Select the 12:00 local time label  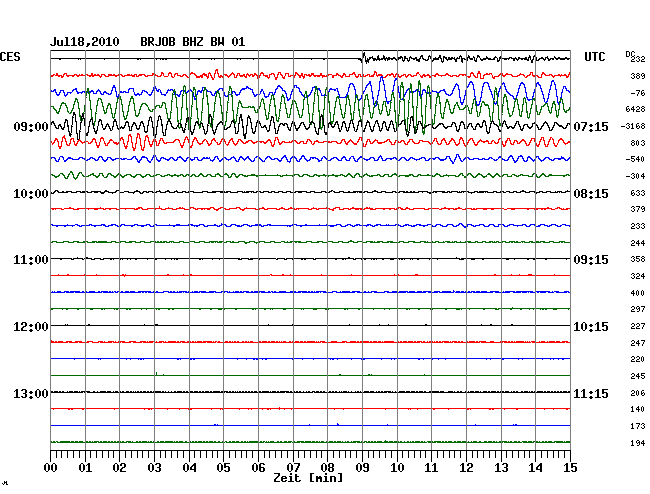point(31,327)
